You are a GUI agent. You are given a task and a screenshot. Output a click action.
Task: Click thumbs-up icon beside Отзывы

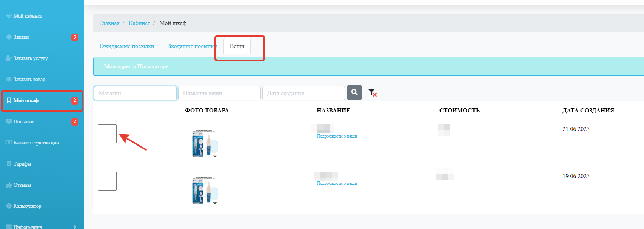tap(9, 185)
